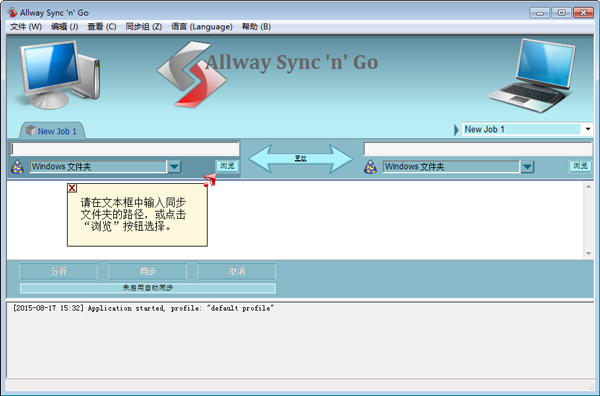The image size is (600, 396).
Task: Click the left wizard hat icon
Action: (18, 167)
